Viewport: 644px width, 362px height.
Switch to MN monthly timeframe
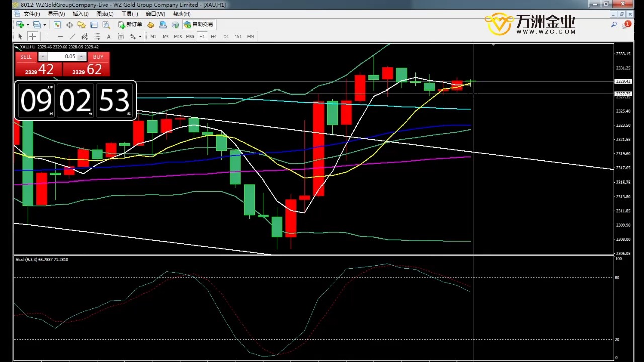click(250, 36)
